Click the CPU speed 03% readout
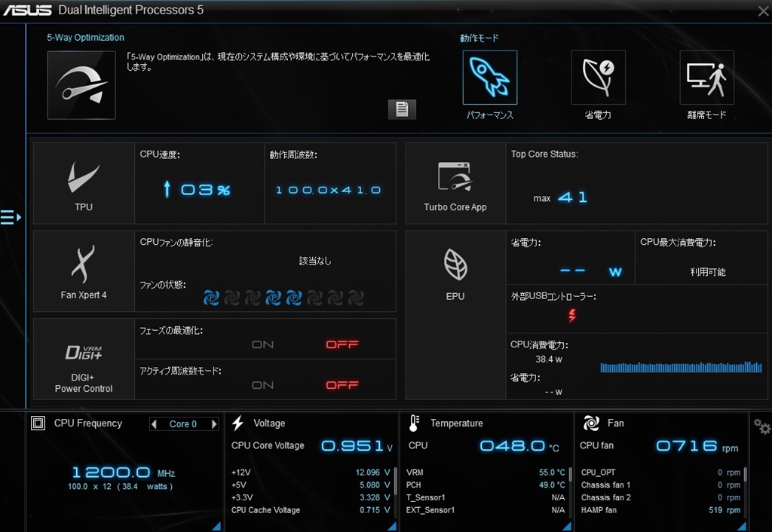772x532 pixels. (197, 189)
